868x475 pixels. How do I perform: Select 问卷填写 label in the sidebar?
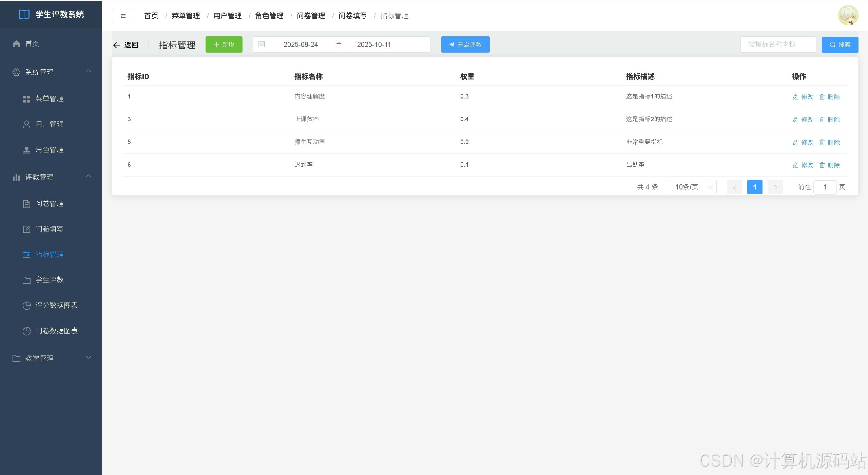pyautogui.click(x=50, y=229)
